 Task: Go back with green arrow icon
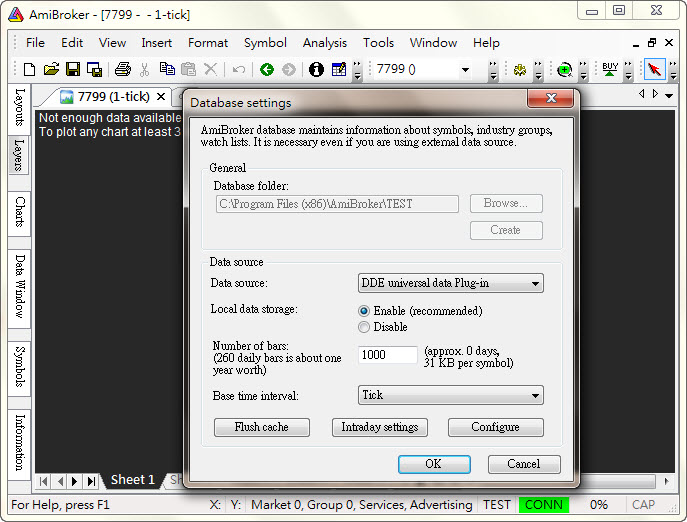(x=267, y=69)
